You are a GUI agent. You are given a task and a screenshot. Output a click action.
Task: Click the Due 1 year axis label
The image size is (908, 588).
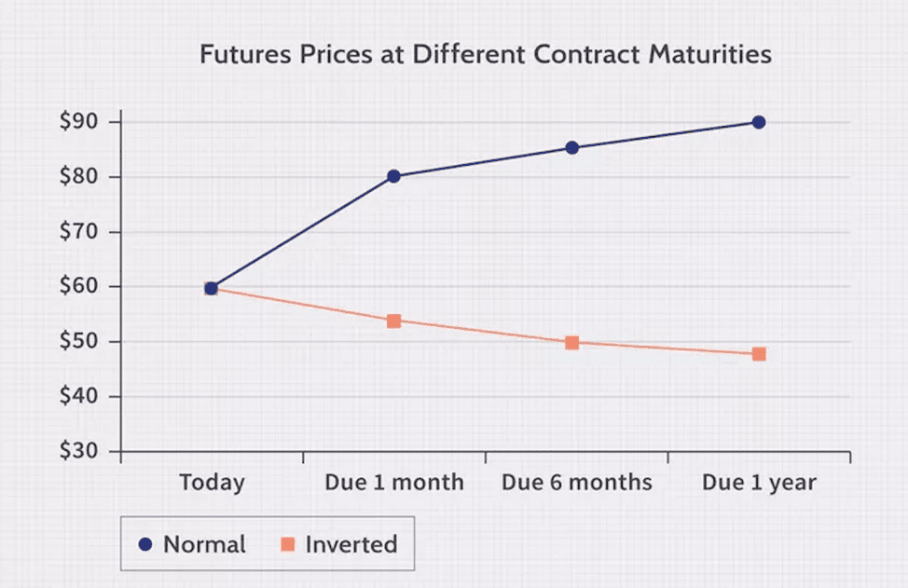pyautogui.click(x=759, y=483)
